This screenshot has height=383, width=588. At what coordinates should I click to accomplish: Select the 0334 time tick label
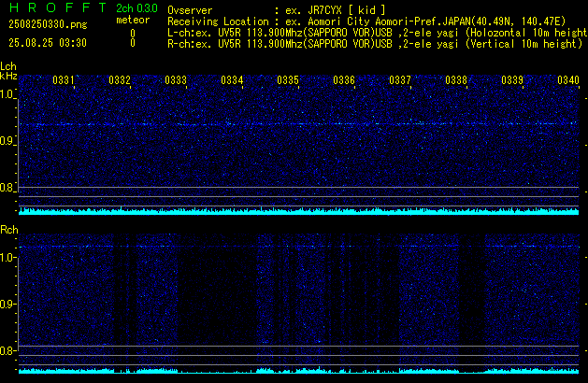[x=232, y=80]
